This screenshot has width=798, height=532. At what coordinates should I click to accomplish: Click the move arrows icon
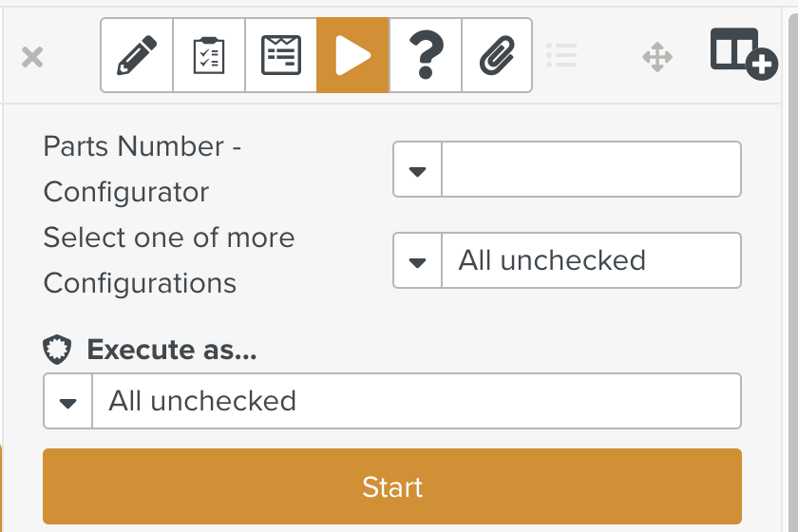click(x=657, y=56)
